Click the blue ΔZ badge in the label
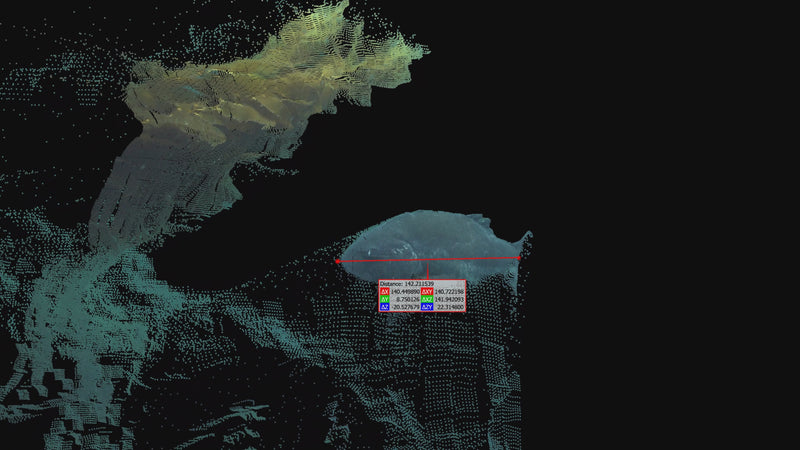 385,307
